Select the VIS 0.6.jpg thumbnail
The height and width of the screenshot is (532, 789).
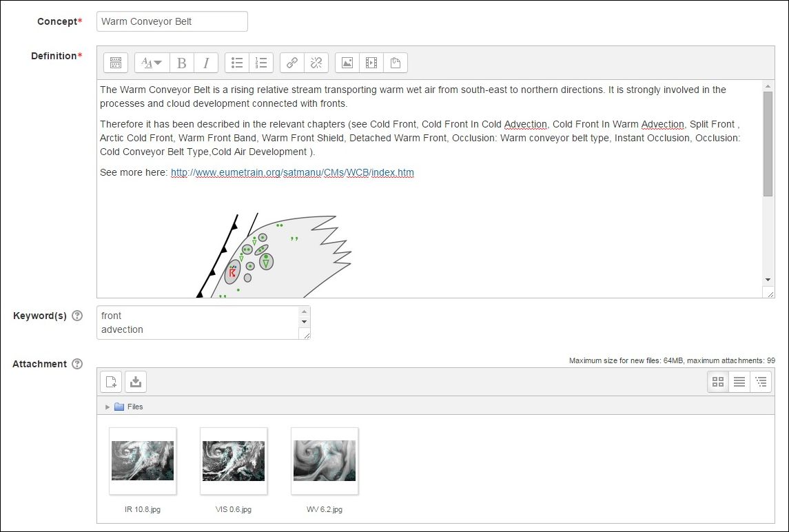tap(234, 461)
